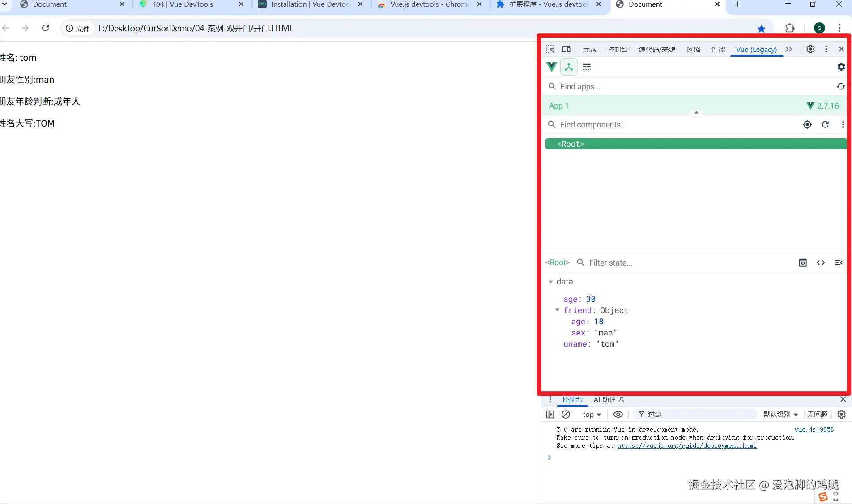Click the sex value "man"
The width and height of the screenshot is (852, 504).
[x=605, y=333]
